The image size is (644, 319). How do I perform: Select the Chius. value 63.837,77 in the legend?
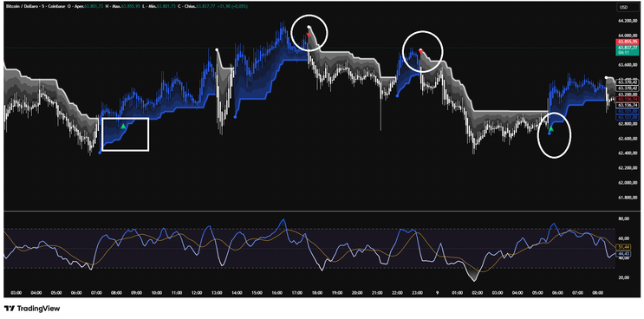click(205, 7)
